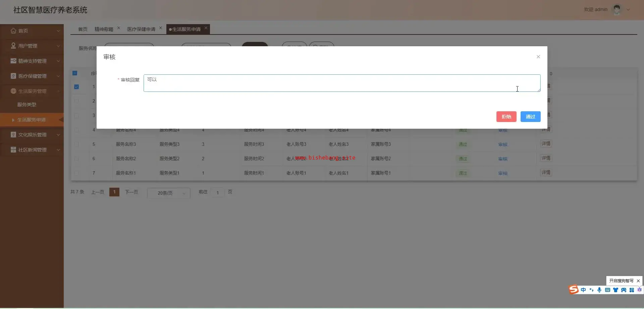Click the icon beside 医疗保健管理
Image resolution: width=644 pixels, height=309 pixels.
pos(13,76)
